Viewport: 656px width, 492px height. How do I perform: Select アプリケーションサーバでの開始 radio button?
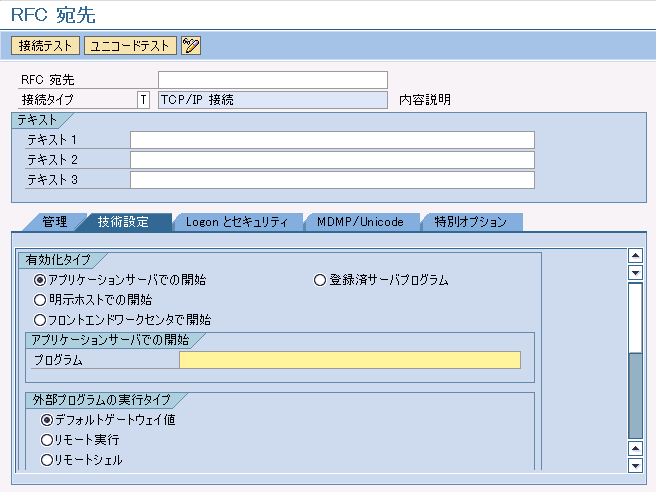click(41, 280)
